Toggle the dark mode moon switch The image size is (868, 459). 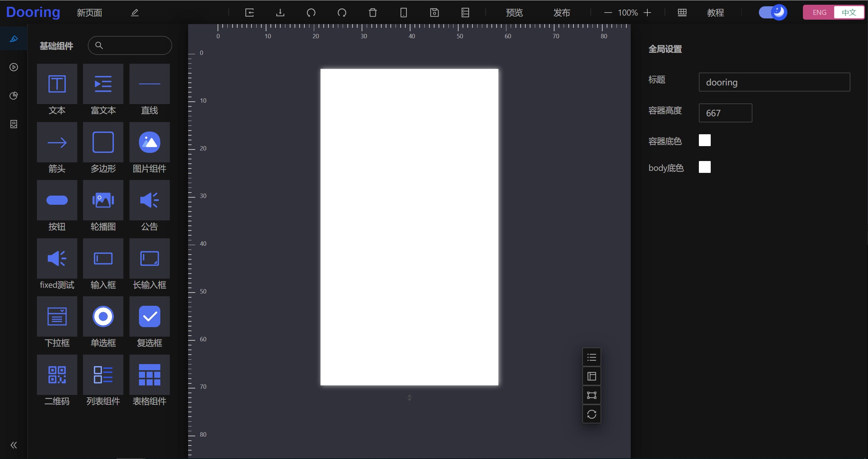tap(773, 13)
